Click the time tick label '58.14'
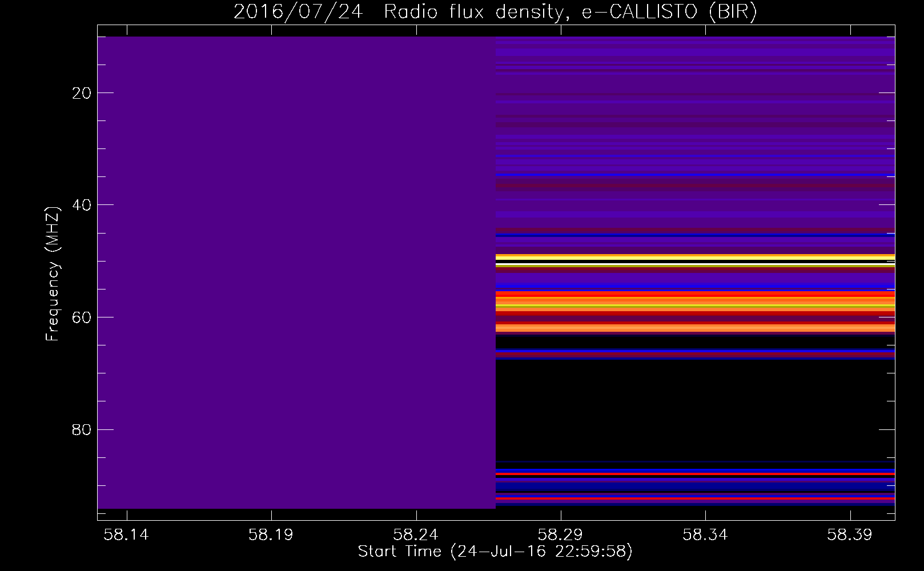This screenshot has width=924, height=571. [126, 535]
